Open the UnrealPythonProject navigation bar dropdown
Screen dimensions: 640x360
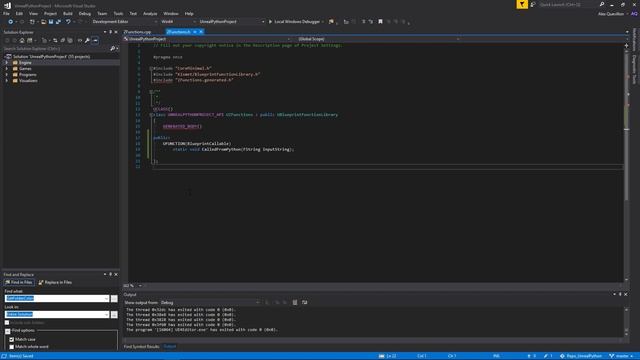pyautogui.click(x=207, y=39)
